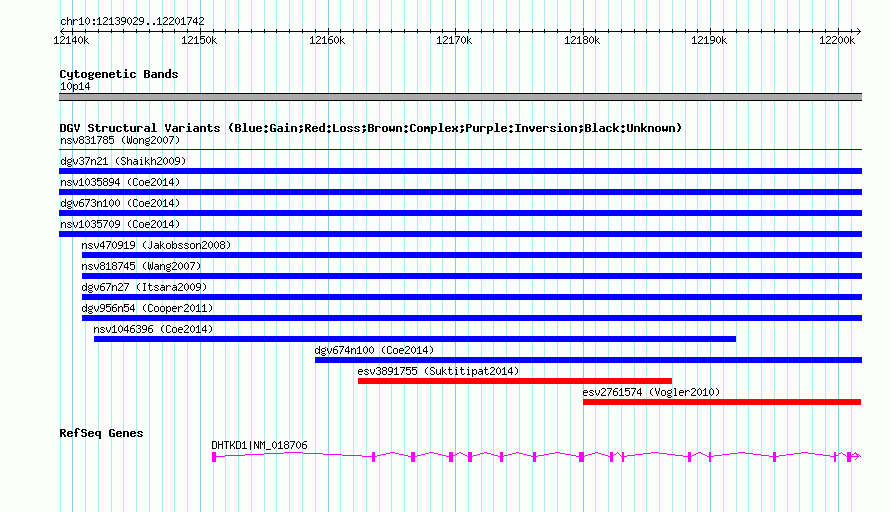Click the red loss bar for esv3891755

(x=515, y=381)
